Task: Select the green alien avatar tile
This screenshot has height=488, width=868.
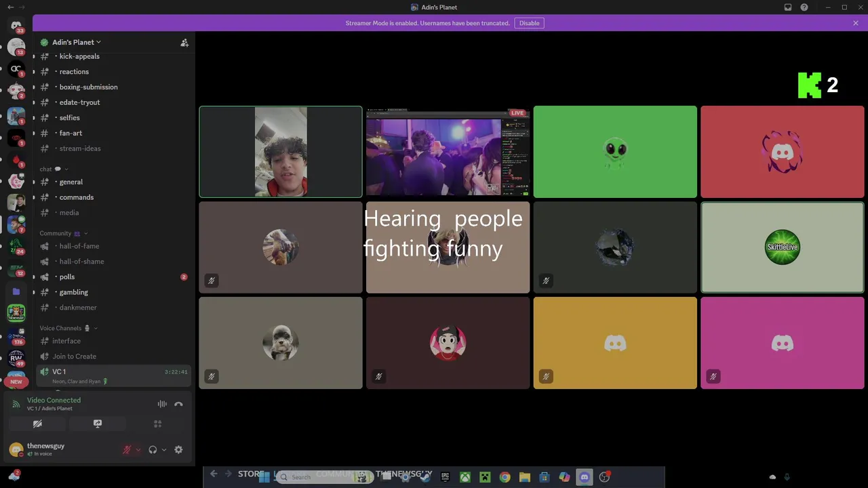Action: click(x=615, y=152)
